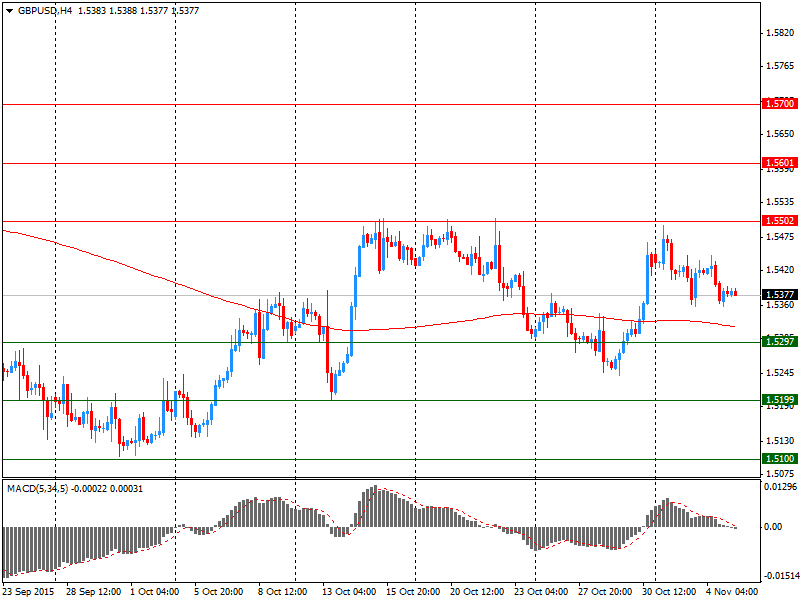Click the 4 Nov 04:00 time label
Viewport: 800px width, 600px height.
coord(732,592)
